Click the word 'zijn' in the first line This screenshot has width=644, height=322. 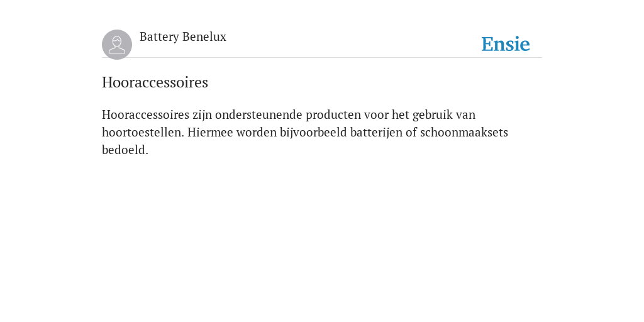coord(202,116)
